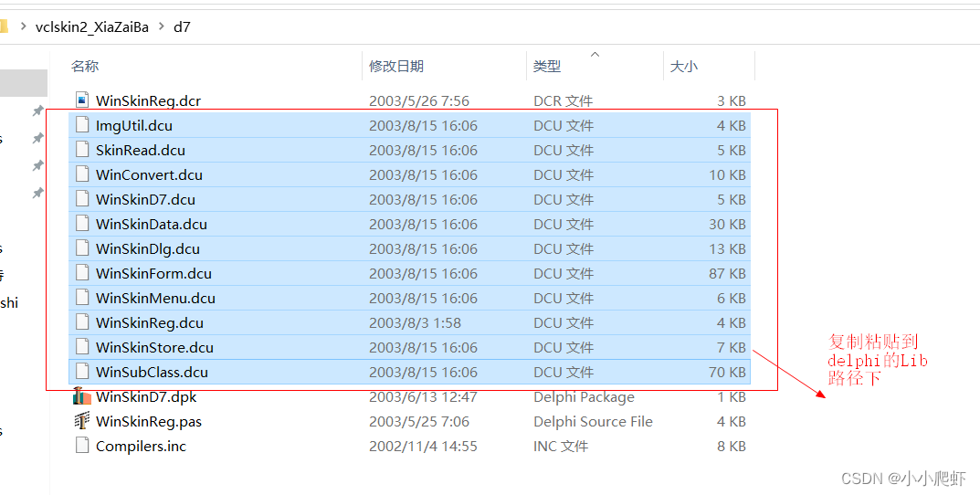Select the file name WinSkinStore.dcu

click(x=154, y=347)
